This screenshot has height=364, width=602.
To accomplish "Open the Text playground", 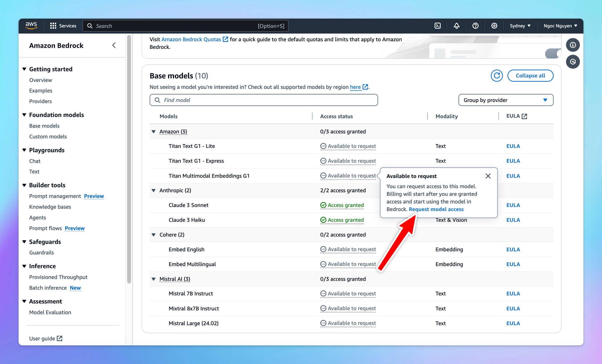I will click(34, 171).
